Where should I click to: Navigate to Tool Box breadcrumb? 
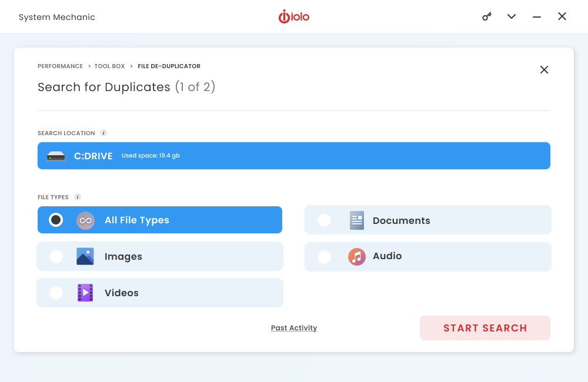pyautogui.click(x=109, y=66)
